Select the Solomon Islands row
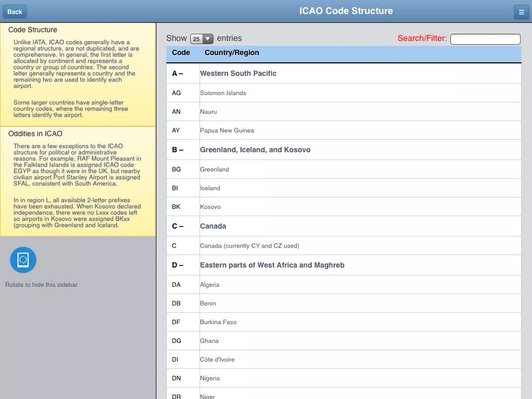532x399 pixels. coord(344,93)
